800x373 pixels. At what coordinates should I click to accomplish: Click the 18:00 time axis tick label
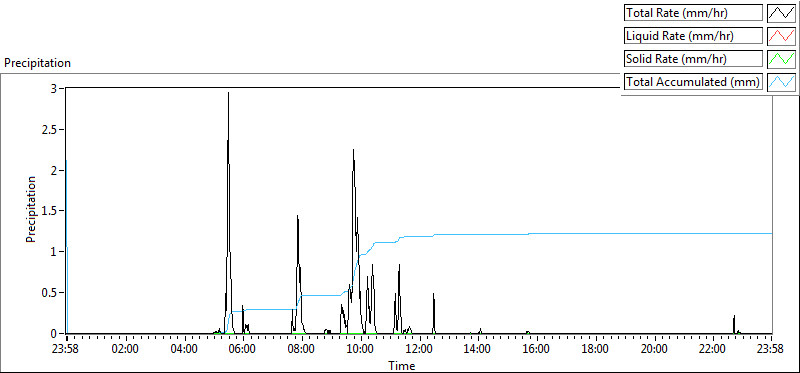(595, 350)
